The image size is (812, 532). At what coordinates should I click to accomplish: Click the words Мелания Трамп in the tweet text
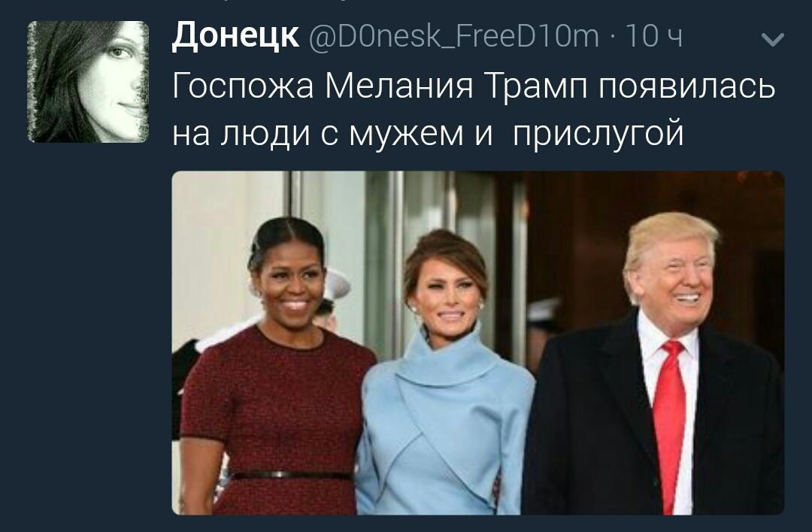click(456, 86)
